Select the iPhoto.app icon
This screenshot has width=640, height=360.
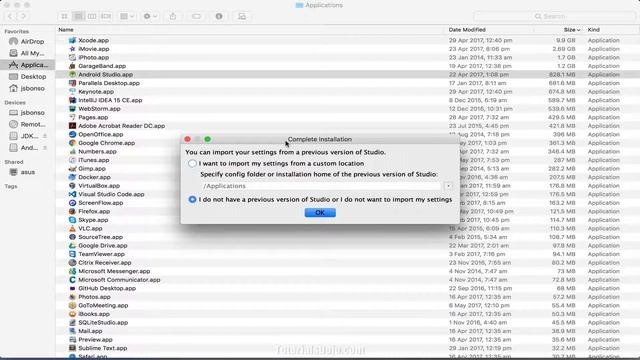(x=72, y=58)
